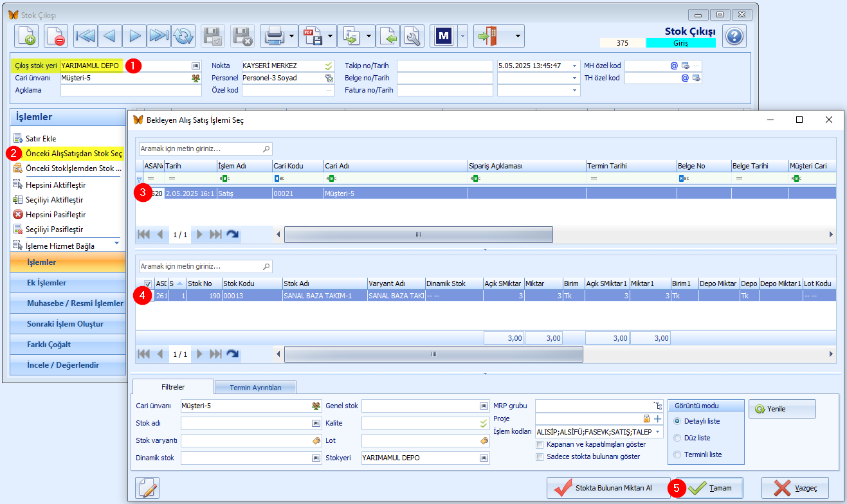Open the İşlem kodları dropdown
The height and width of the screenshot is (504, 847).
pos(658,431)
